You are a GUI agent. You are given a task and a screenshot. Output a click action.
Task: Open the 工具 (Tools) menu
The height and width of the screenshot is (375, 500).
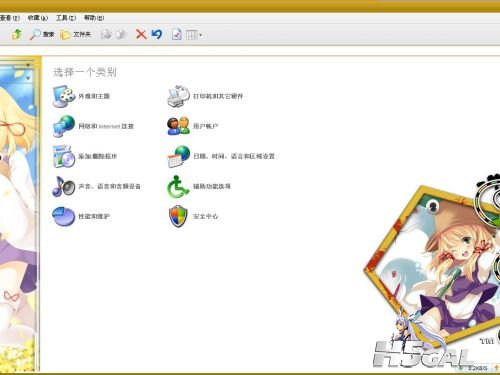point(66,18)
